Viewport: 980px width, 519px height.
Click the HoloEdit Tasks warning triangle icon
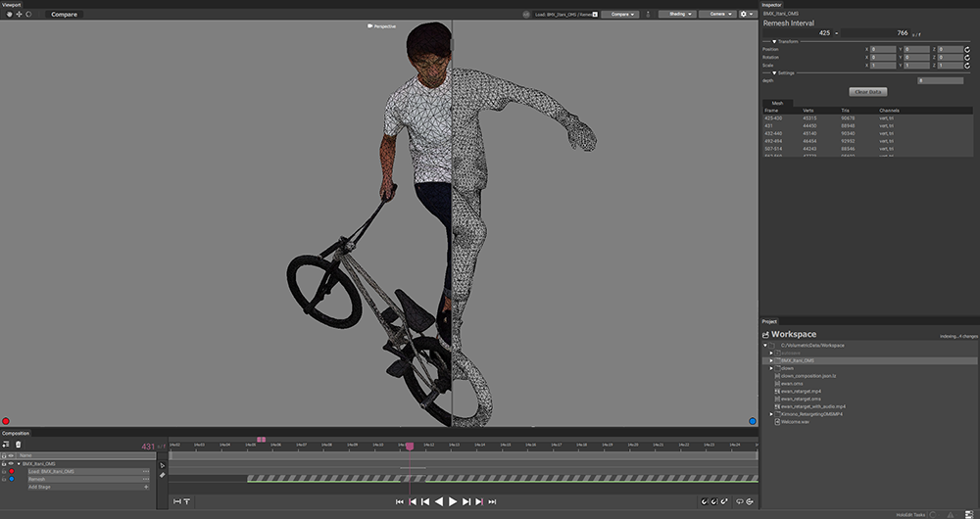[951, 515]
